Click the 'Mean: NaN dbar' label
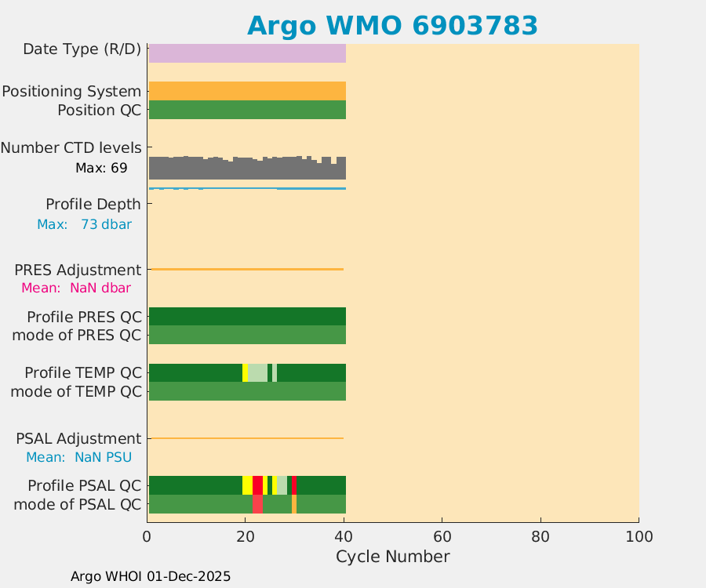 pos(75,288)
